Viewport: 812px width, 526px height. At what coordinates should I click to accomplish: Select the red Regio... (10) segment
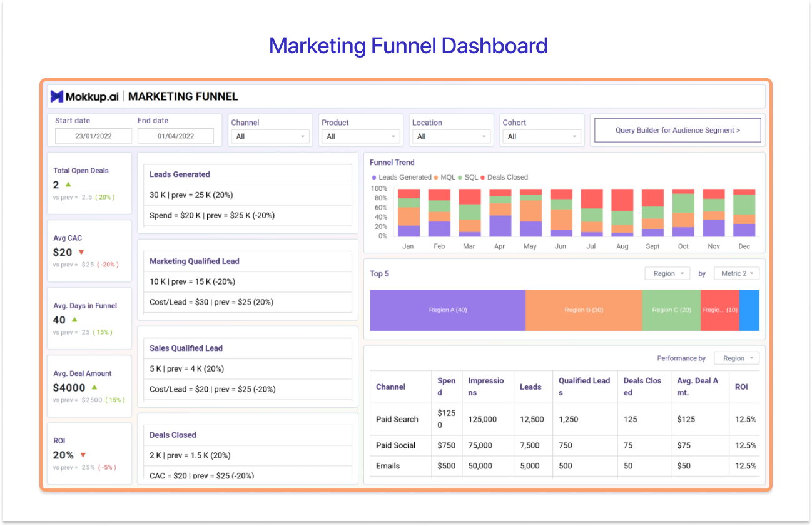click(720, 310)
